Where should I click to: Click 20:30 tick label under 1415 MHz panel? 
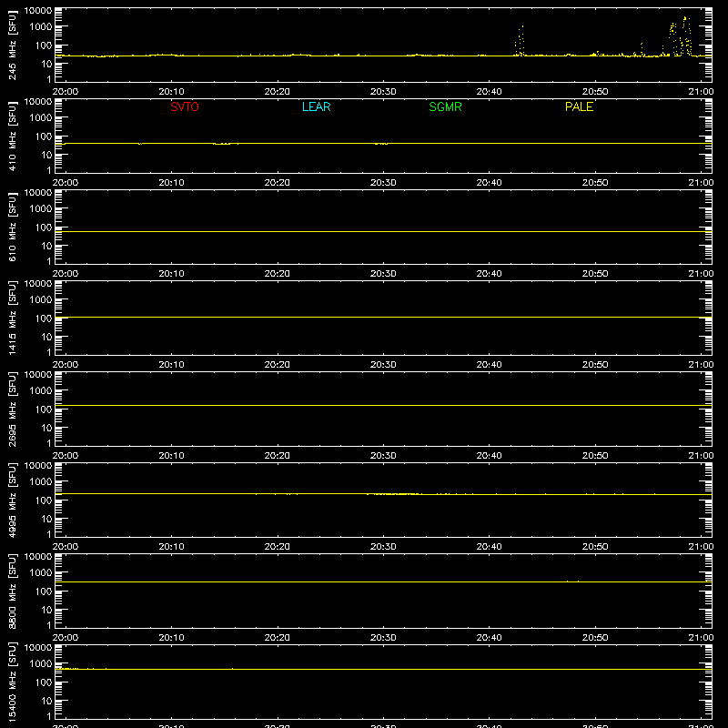383,365
